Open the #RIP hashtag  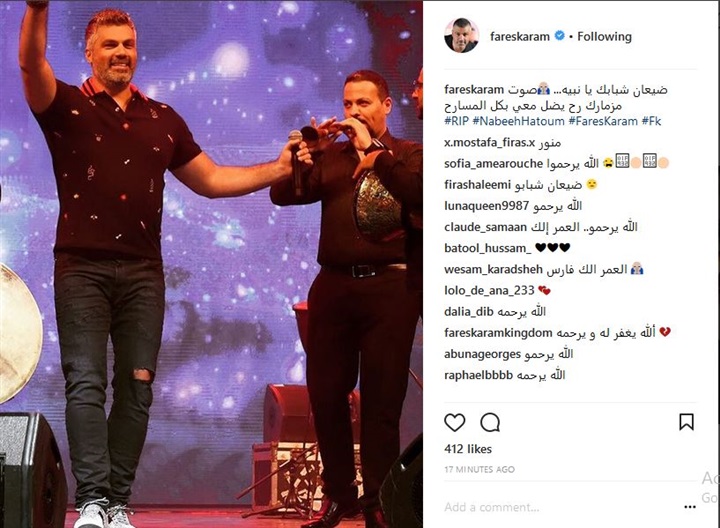coord(456,122)
